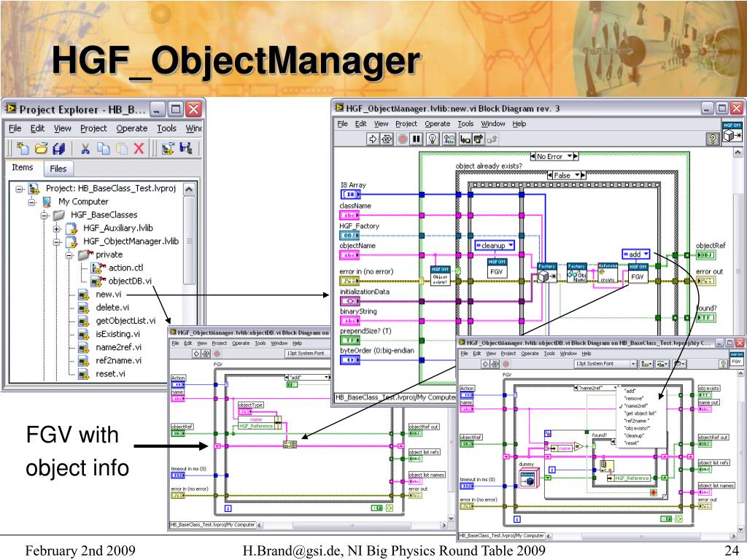Click the Copy icon in Project Explorer toolbar
The width and height of the screenshot is (747, 560).
coord(104,149)
